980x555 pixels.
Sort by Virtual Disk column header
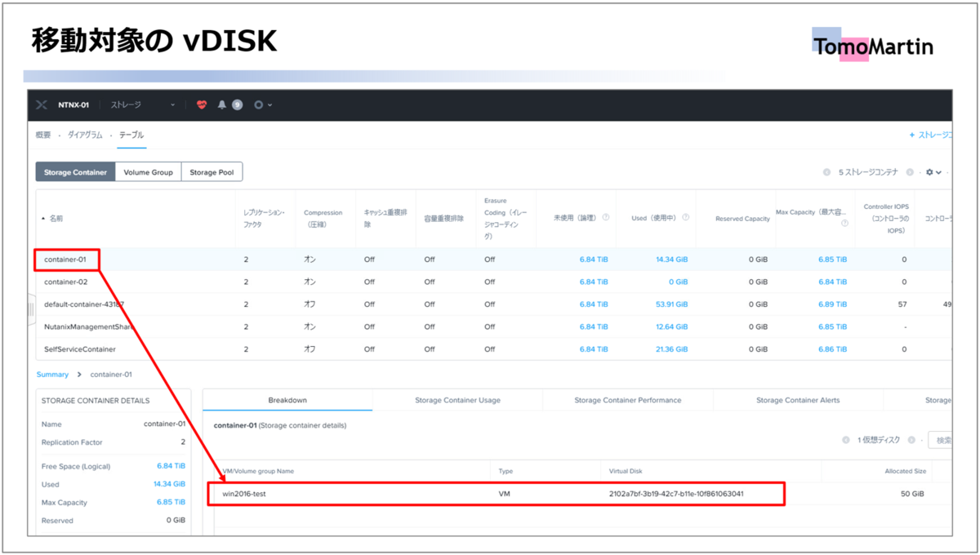(626, 471)
